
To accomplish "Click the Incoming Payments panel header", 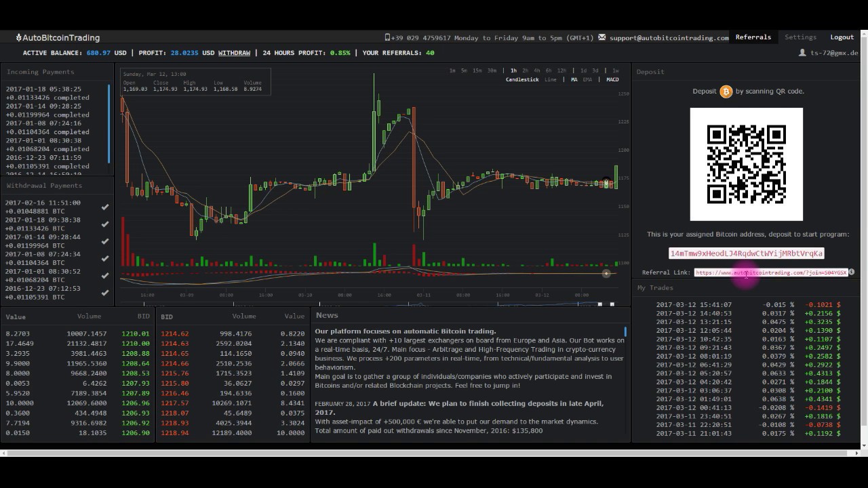I will click(41, 72).
